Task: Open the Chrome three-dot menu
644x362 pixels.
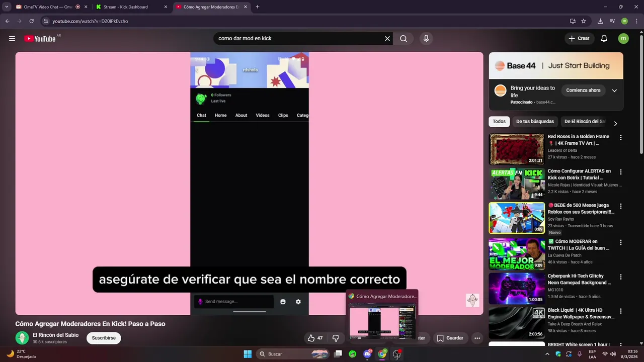Action: point(636,21)
